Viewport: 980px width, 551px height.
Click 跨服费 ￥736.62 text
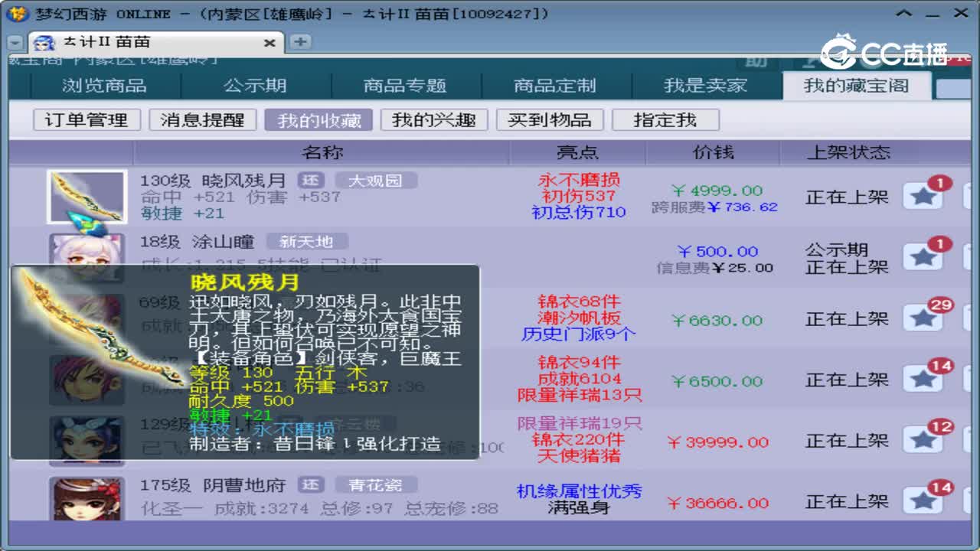coord(714,207)
